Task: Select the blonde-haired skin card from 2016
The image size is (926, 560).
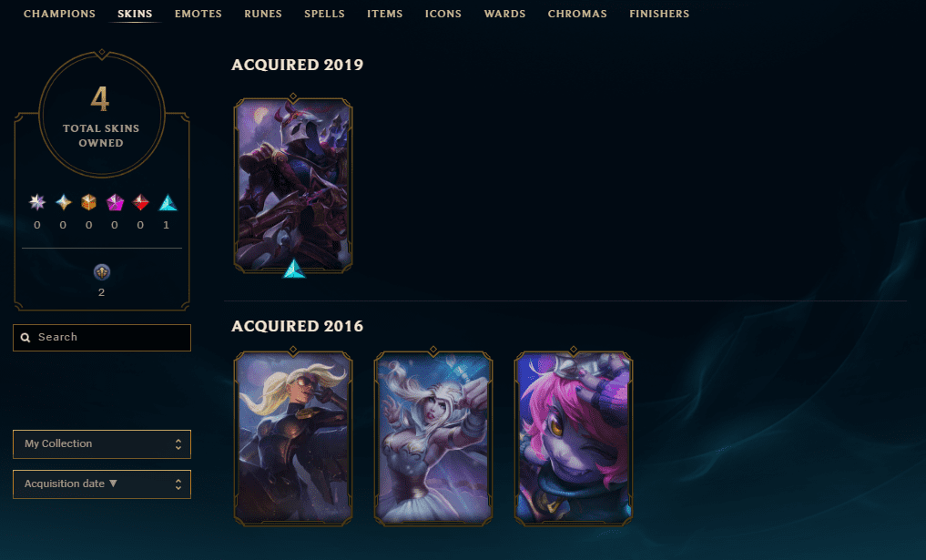Action: [x=293, y=438]
